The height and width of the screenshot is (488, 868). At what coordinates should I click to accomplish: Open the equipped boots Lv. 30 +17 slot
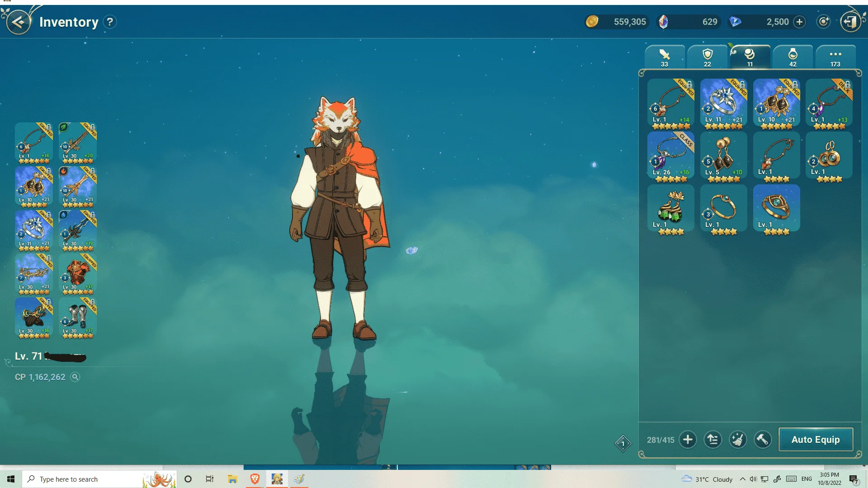78,318
